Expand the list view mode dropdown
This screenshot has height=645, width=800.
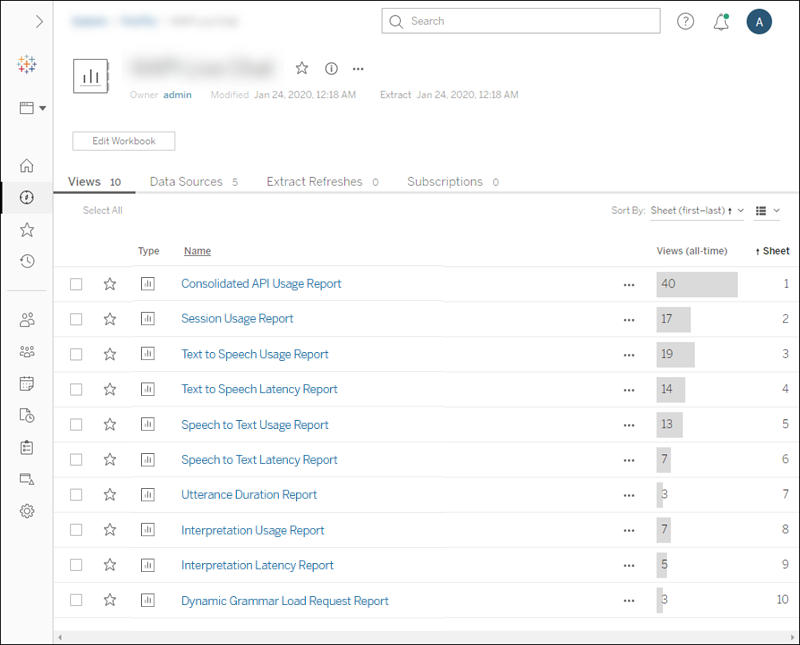pos(767,211)
